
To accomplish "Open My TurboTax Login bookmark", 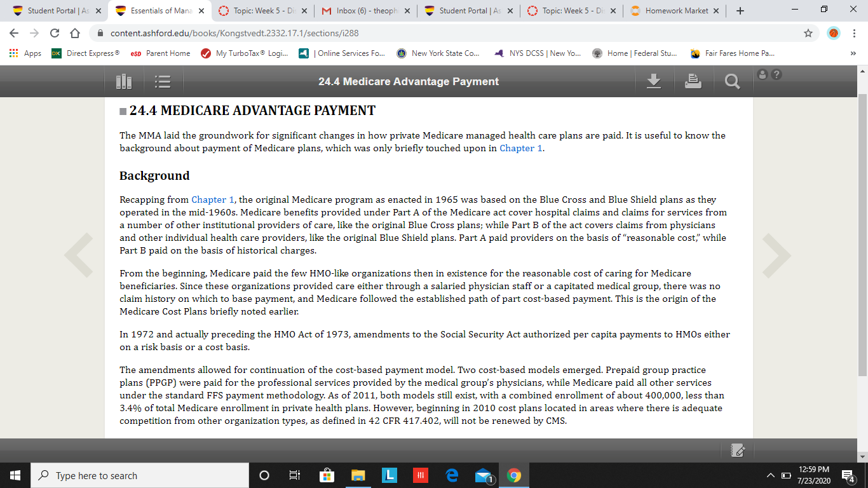I will pyautogui.click(x=244, y=53).
